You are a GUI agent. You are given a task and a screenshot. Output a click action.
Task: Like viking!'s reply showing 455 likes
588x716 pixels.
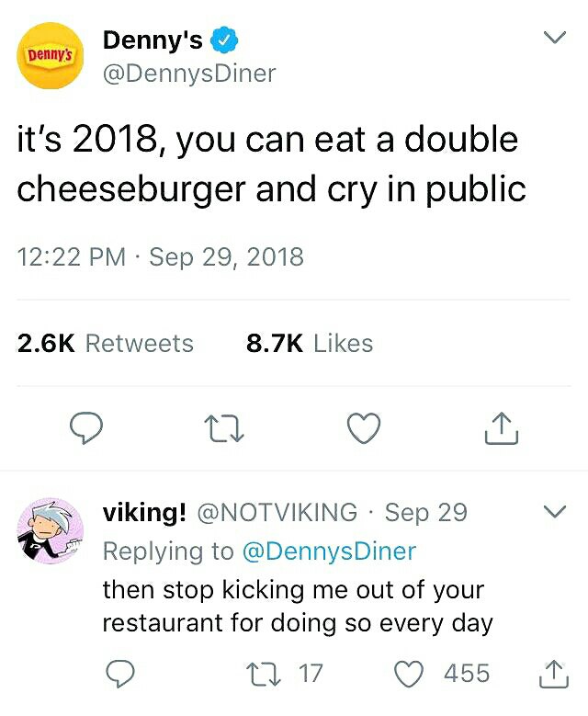pyautogui.click(x=408, y=674)
